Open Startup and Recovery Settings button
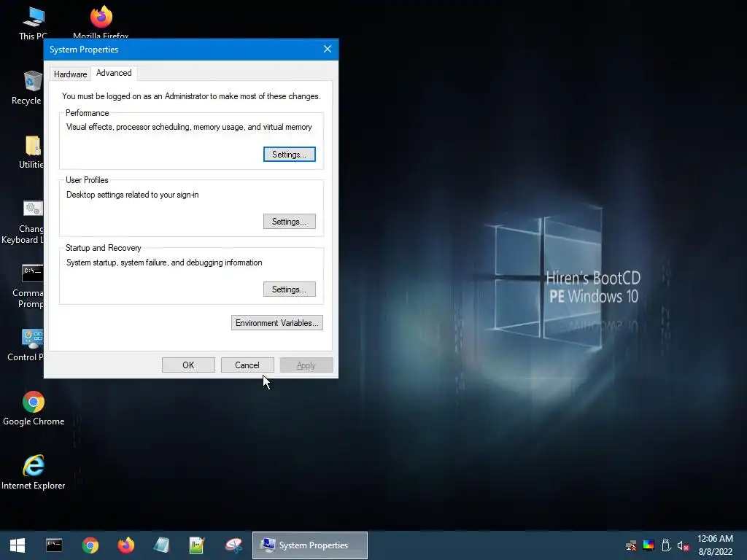The image size is (747, 560). pos(289,289)
